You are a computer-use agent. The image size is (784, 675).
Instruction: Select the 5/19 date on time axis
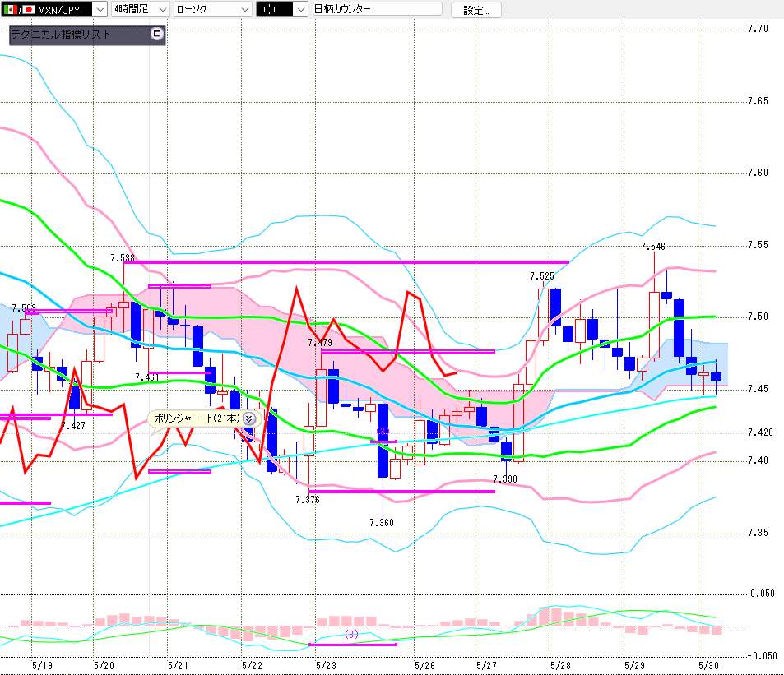(x=42, y=665)
